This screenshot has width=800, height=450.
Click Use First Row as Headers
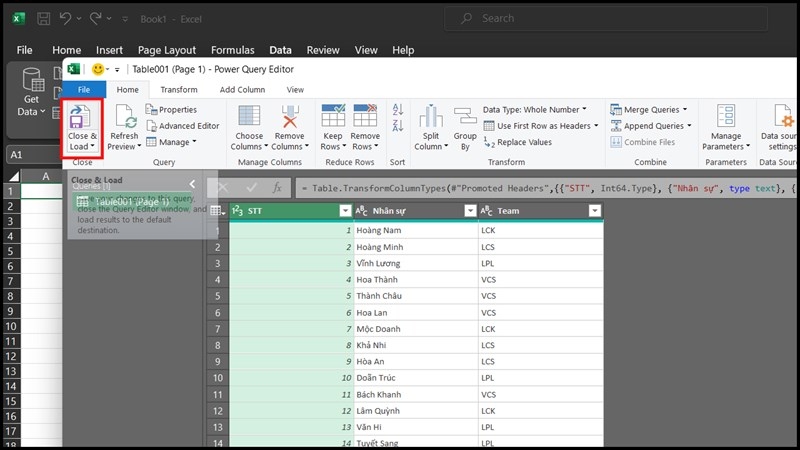[x=540, y=126]
